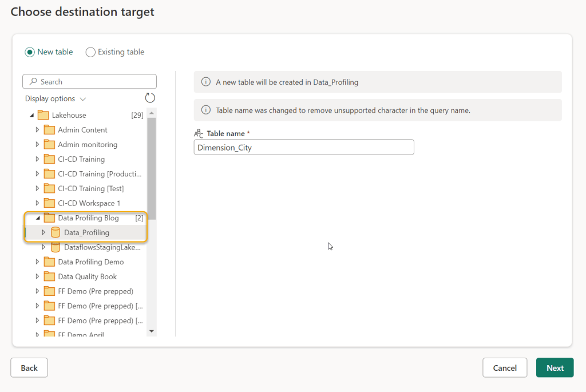Expand the Admin monitoring folder arrow

(x=37, y=145)
